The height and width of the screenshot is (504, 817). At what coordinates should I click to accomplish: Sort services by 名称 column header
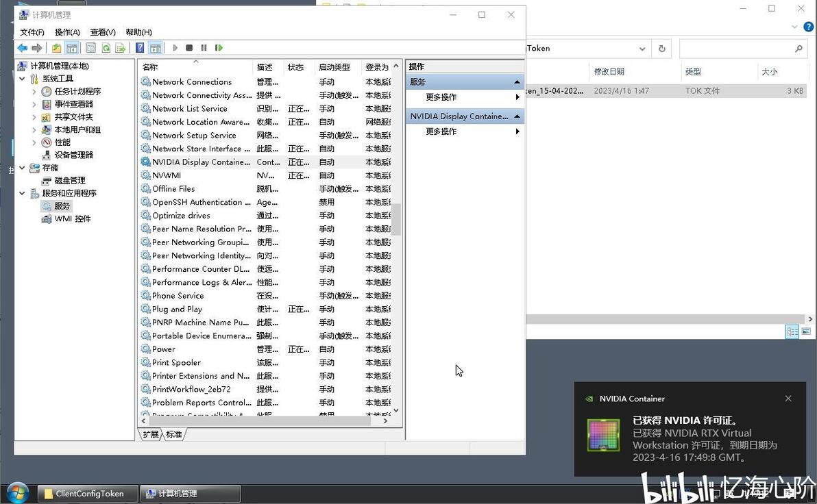[x=196, y=67]
